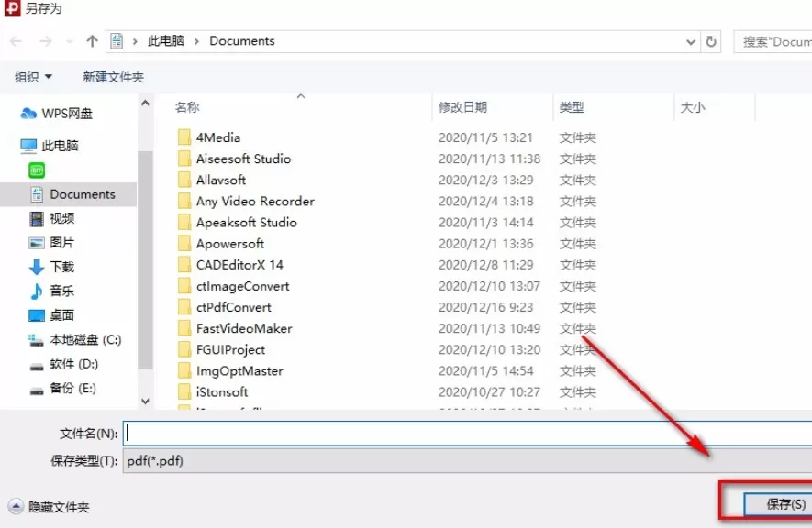Sort by 名称 column header
This screenshot has height=528, width=812.
(x=187, y=107)
